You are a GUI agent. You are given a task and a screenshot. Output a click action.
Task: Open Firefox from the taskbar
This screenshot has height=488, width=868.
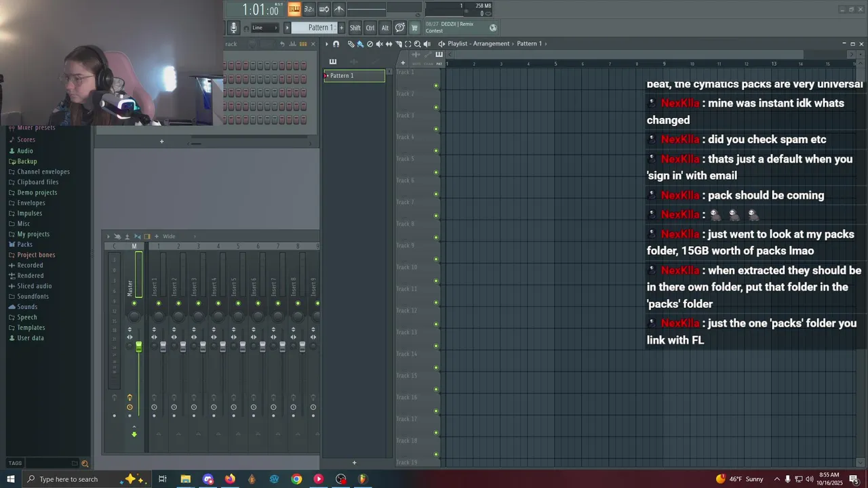coord(230,479)
